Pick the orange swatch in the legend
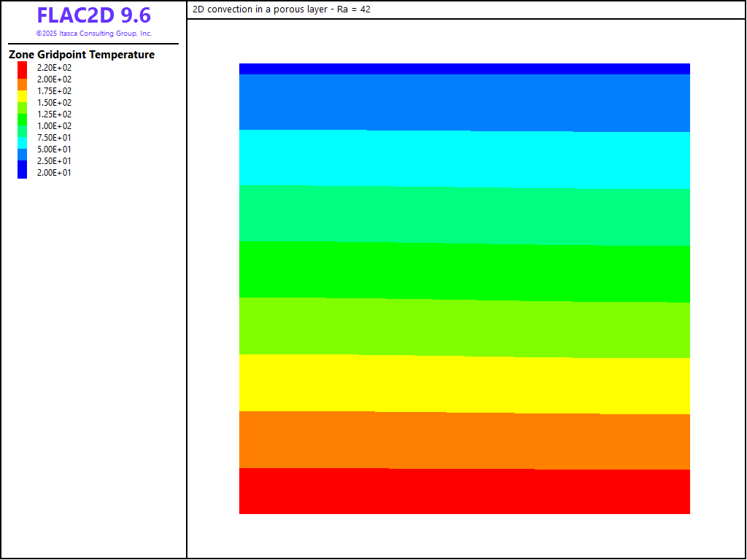The height and width of the screenshot is (560, 747). click(23, 85)
